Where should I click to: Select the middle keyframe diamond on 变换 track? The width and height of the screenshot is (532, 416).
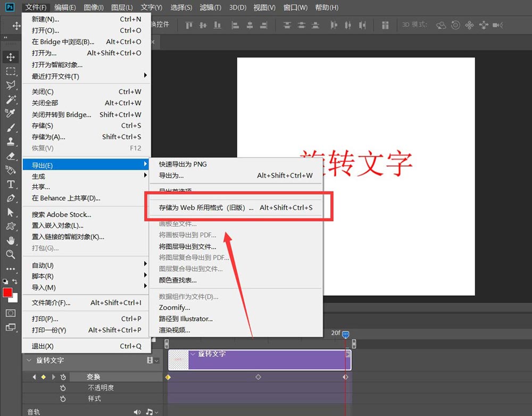(x=258, y=377)
